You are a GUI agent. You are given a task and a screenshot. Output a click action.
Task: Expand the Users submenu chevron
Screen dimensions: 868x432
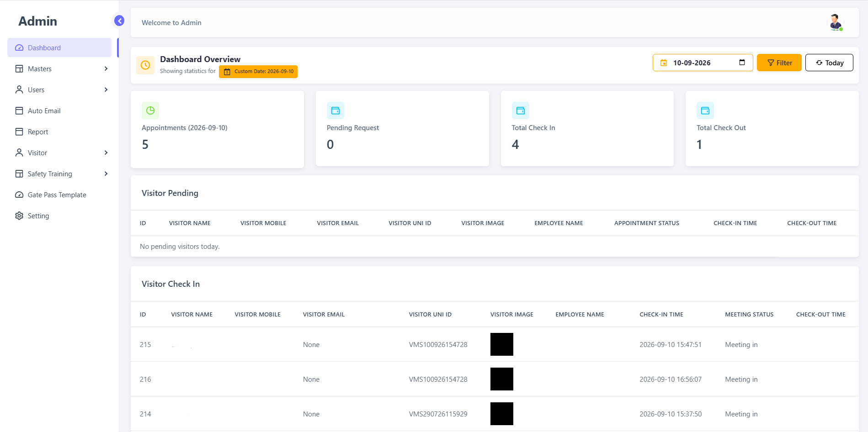[x=106, y=90]
